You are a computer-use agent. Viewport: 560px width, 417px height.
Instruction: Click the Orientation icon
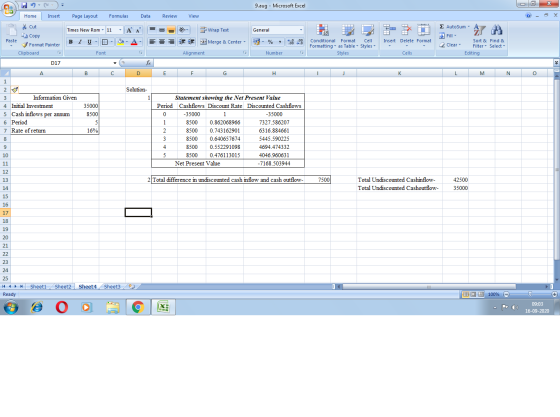pyautogui.click(x=183, y=30)
